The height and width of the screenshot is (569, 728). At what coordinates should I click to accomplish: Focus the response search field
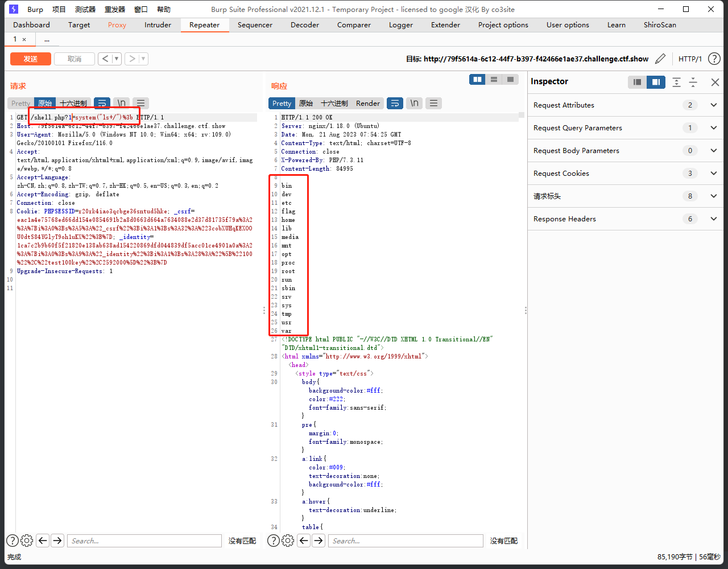pyautogui.click(x=406, y=541)
